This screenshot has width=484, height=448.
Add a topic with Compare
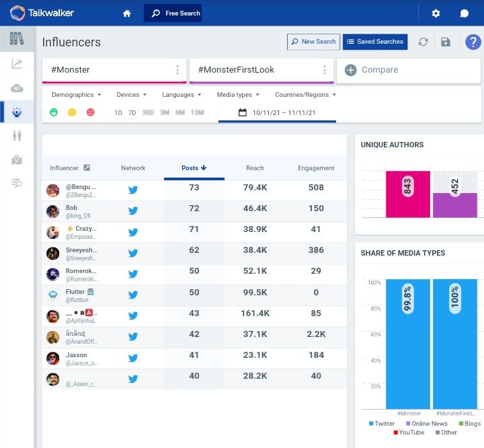[408, 71]
